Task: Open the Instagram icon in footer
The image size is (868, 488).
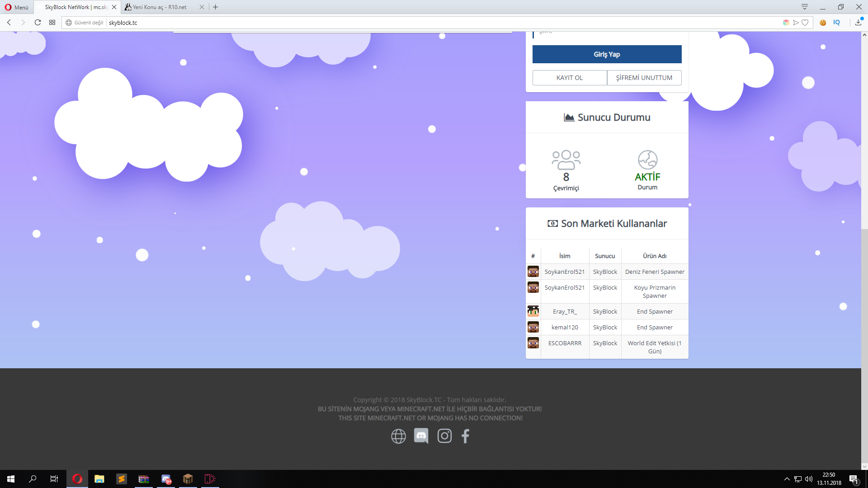Action: tap(444, 436)
